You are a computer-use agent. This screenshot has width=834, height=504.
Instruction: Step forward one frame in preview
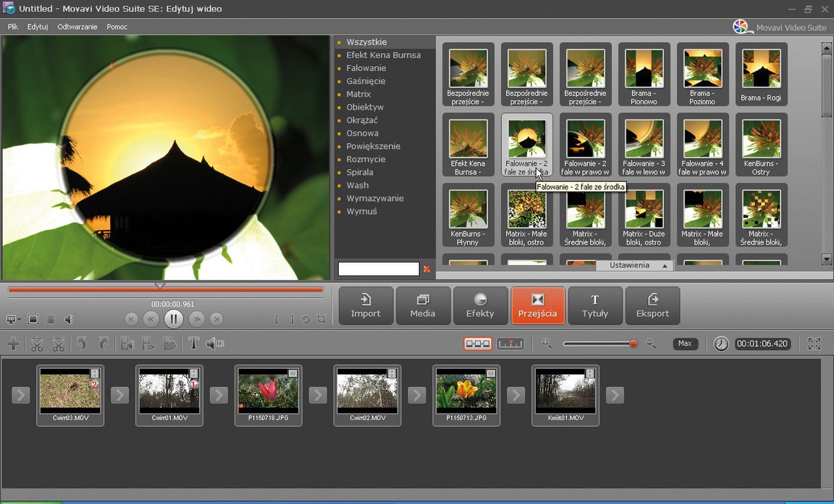click(196, 319)
